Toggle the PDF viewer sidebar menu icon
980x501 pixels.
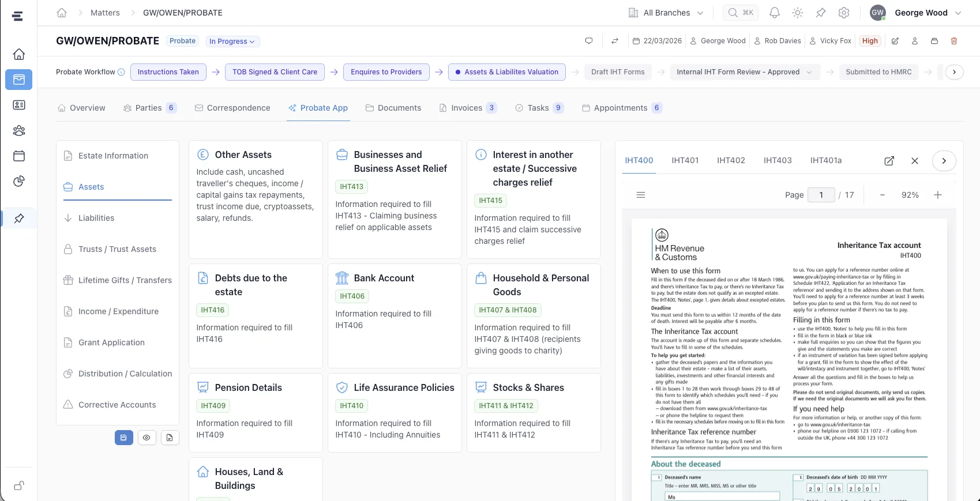pyautogui.click(x=641, y=195)
